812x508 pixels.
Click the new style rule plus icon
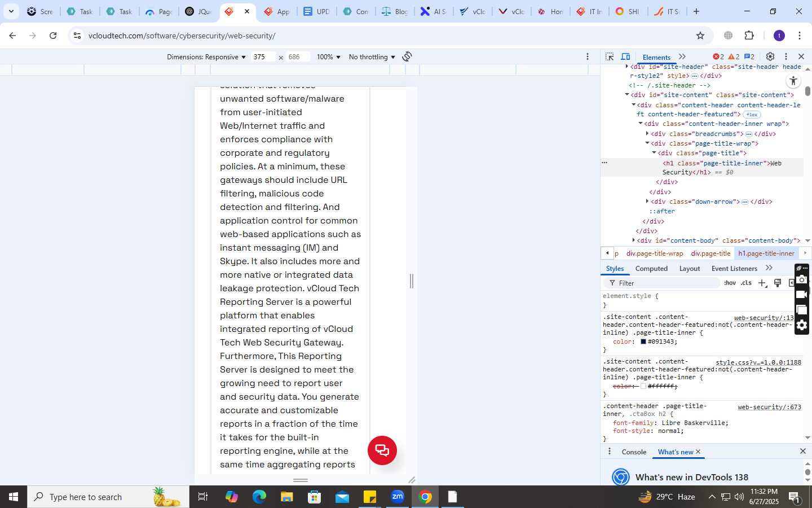tap(762, 283)
